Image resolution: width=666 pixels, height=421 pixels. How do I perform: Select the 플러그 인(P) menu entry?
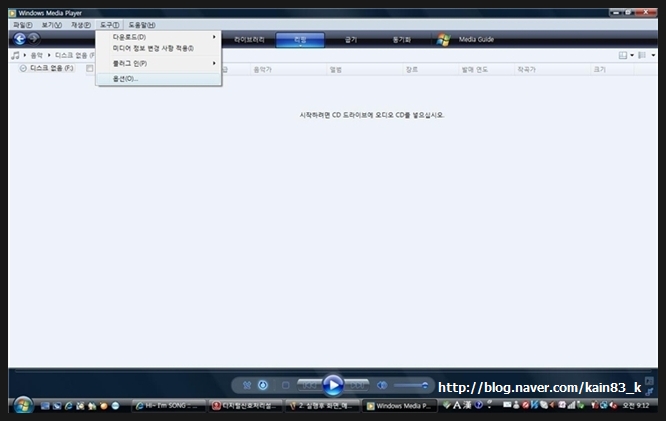(158, 63)
